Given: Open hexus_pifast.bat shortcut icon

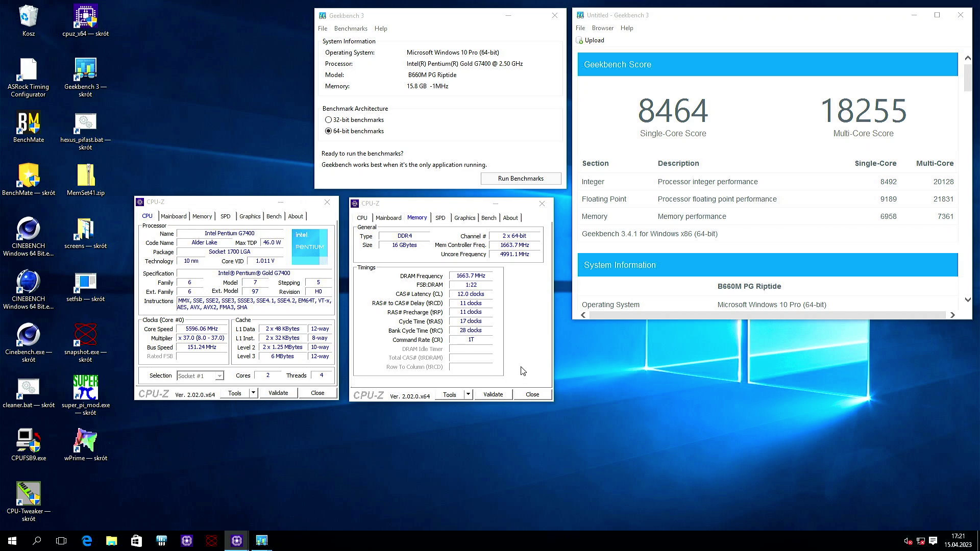Looking at the screenshot, I should [x=85, y=122].
